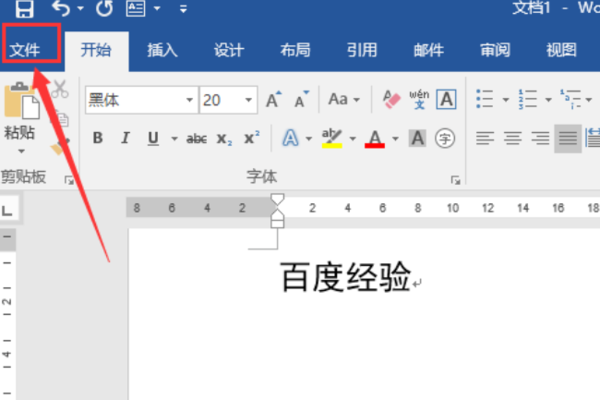Click the Character Border icon

pyautogui.click(x=446, y=100)
